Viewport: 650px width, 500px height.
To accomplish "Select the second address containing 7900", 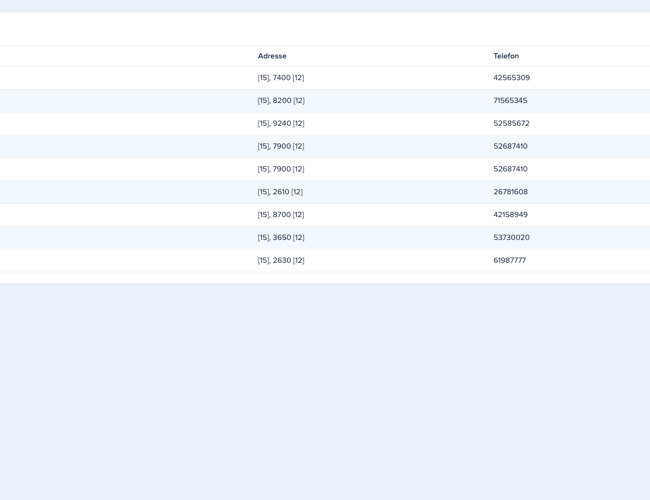I will click(281, 169).
